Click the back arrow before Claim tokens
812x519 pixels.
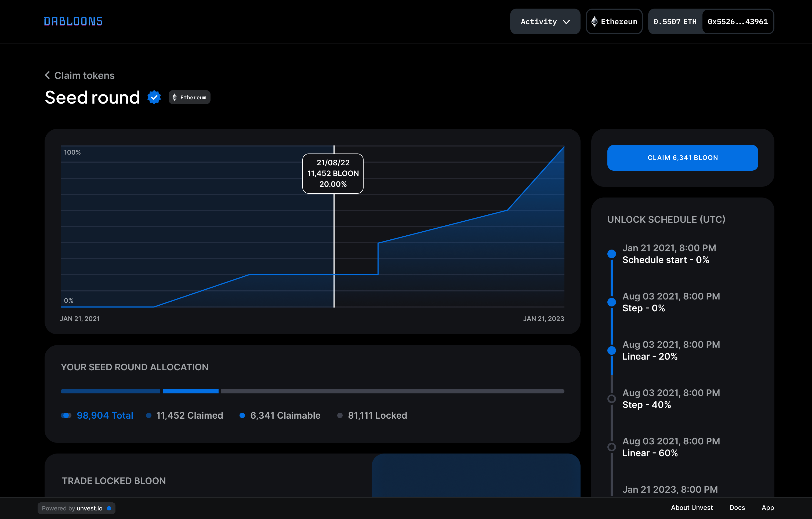point(47,75)
